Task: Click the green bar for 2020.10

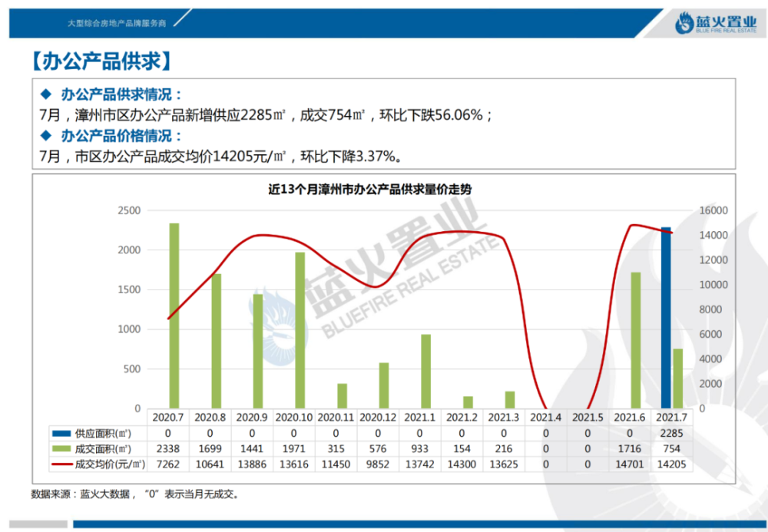Action: click(x=300, y=330)
